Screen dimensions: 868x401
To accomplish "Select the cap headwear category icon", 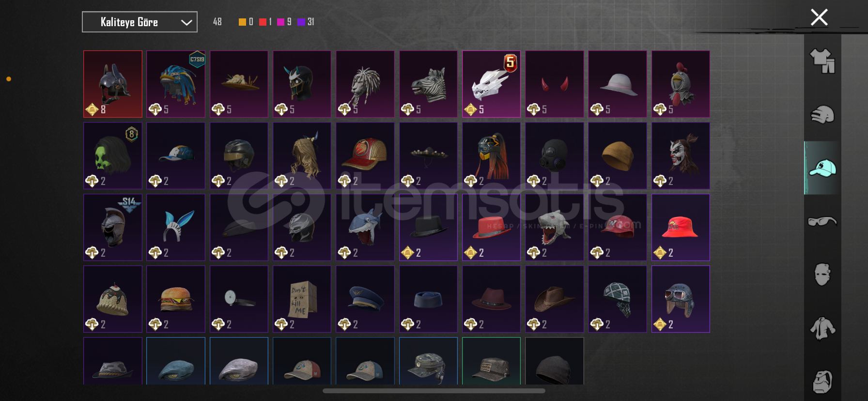I will [822, 168].
